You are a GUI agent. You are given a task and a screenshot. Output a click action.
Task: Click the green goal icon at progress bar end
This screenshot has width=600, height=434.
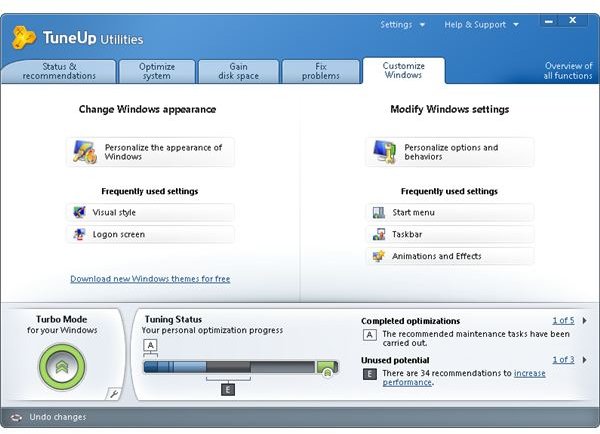[x=327, y=369]
